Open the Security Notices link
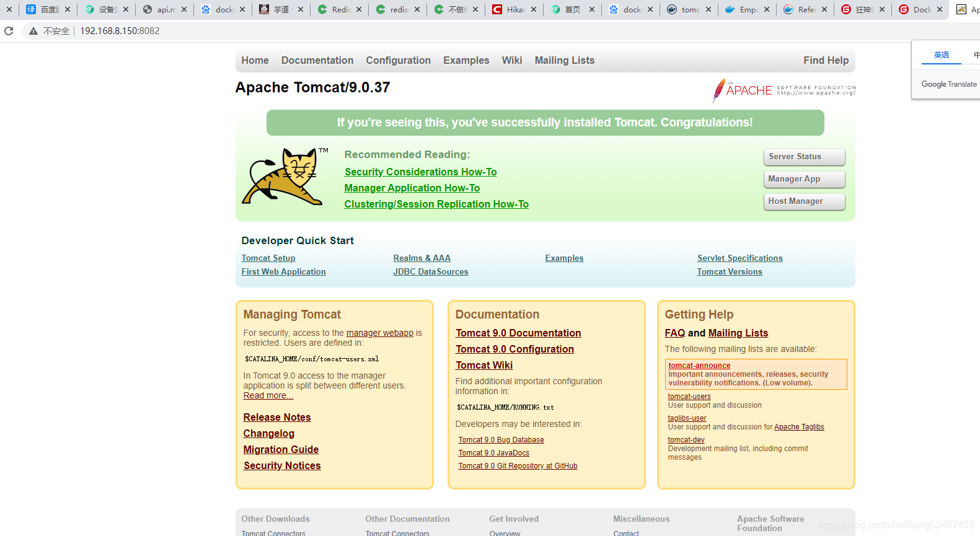Viewport: 980px width, 536px height. [x=282, y=465]
